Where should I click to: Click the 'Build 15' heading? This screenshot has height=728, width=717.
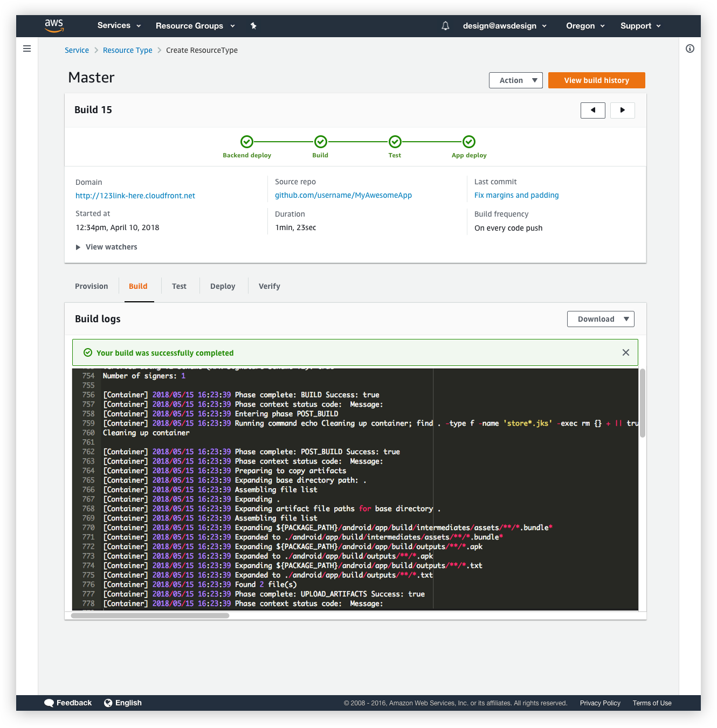[93, 110]
